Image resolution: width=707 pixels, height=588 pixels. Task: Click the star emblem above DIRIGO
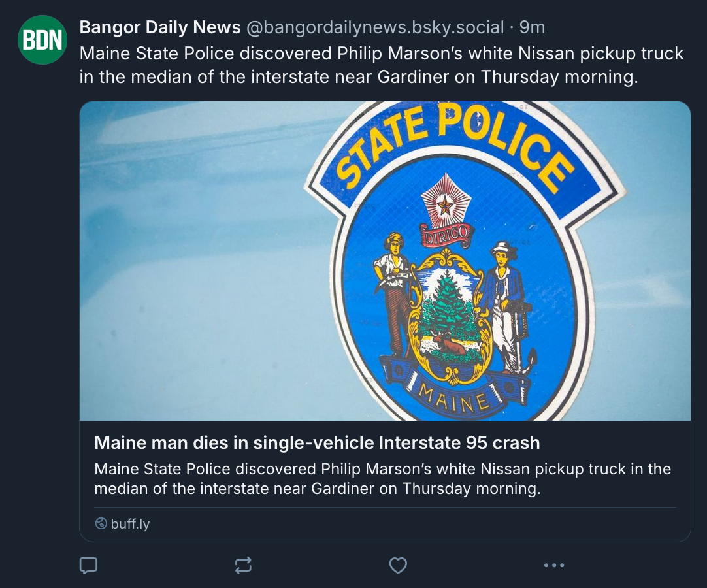coord(446,206)
